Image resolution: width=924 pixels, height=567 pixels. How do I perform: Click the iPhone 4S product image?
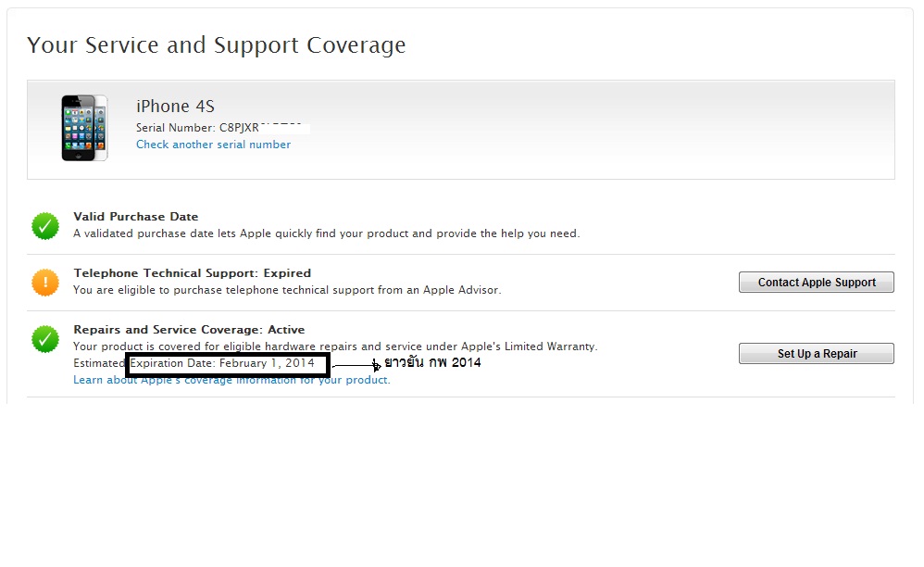85,128
